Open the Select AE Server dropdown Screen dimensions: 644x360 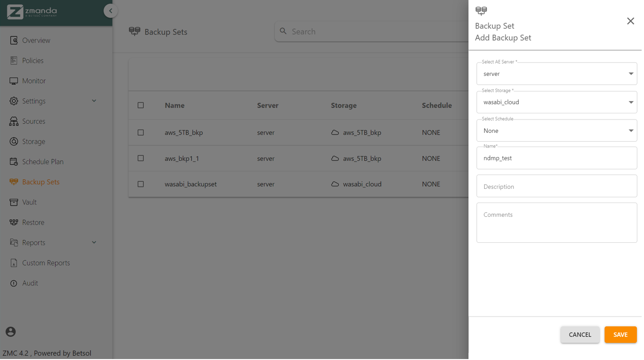559,74
